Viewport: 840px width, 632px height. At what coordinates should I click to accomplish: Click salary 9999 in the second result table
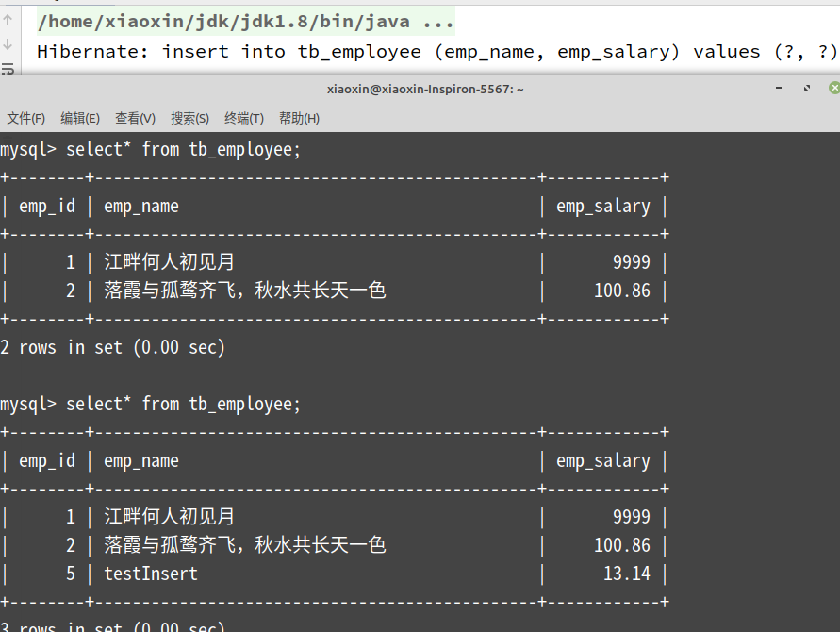632,517
